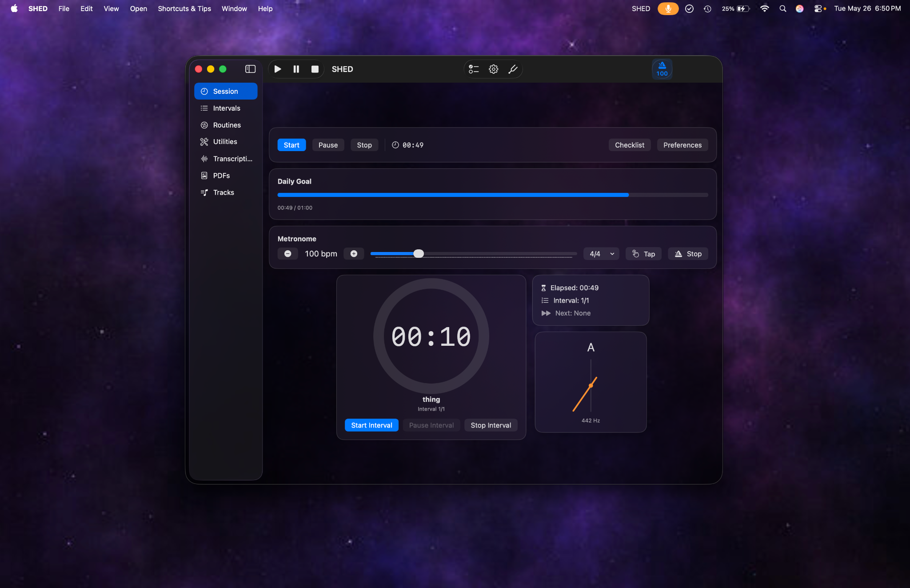Click the Siri menu bar icon
The height and width of the screenshot is (588, 910).
point(800,8)
